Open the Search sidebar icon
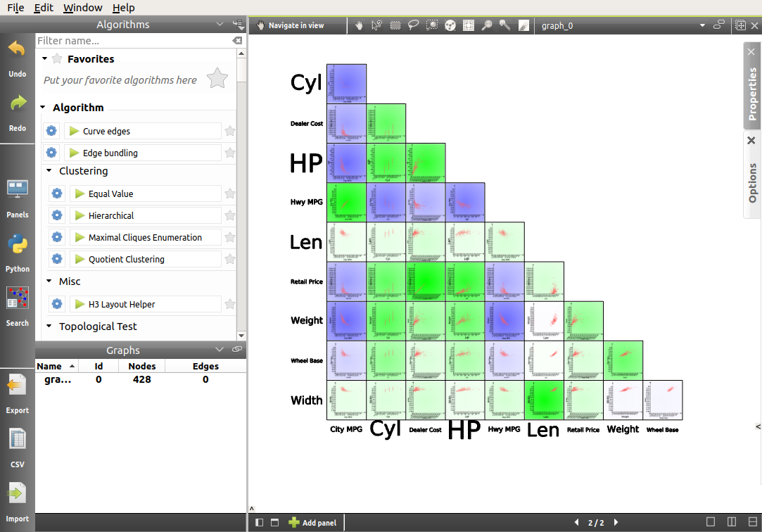This screenshot has height=532, width=762. click(x=17, y=299)
